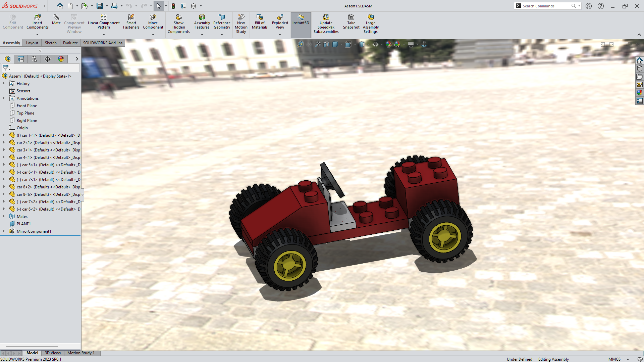
Task: Activate the Move Component tool
Action: pos(153,22)
